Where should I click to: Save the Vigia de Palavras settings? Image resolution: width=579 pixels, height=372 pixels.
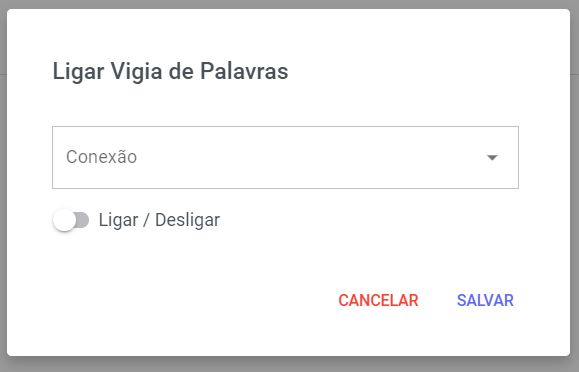tap(485, 300)
